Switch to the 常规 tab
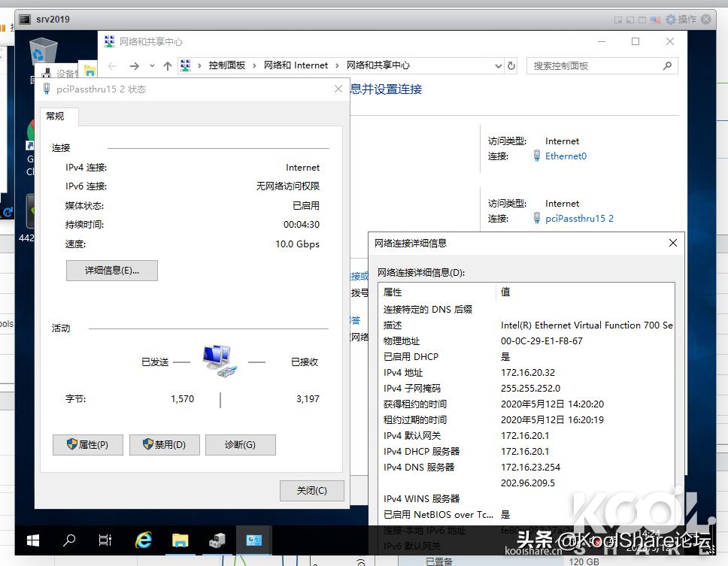Image resolution: width=728 pixels, height=566 pixels. click(x=55, y=117)
